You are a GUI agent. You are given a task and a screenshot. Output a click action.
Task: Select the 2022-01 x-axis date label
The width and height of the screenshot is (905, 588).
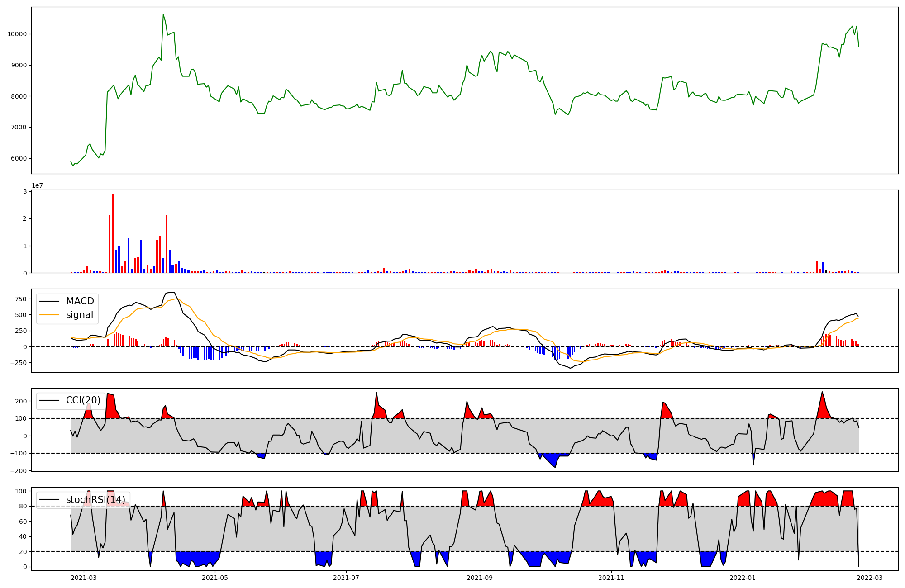[743, 577]
